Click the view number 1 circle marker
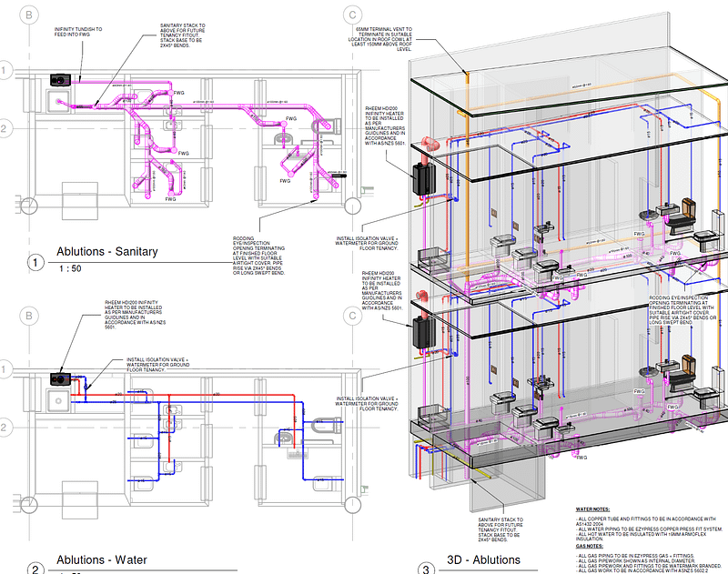 (35, 263)
